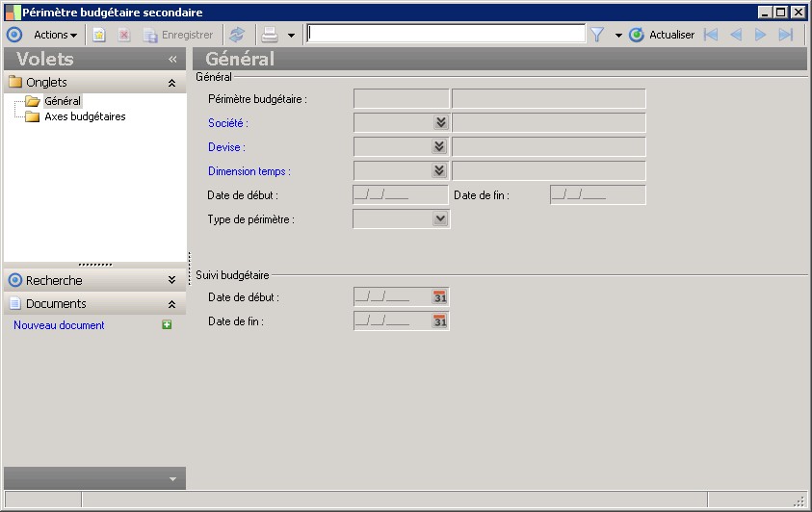
Task: Collapse the Volets panel with double chevron
Action: tap(172, 60)
